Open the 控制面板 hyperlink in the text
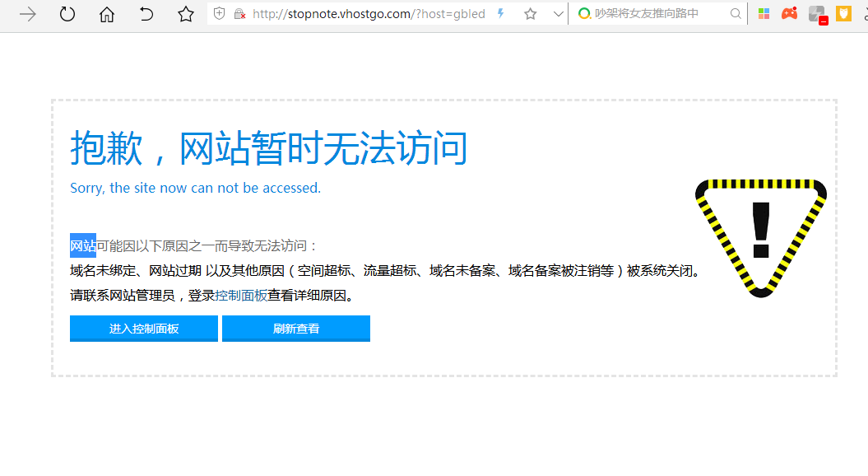This screenshot has height=476, width=868. [x=241, y=296]
